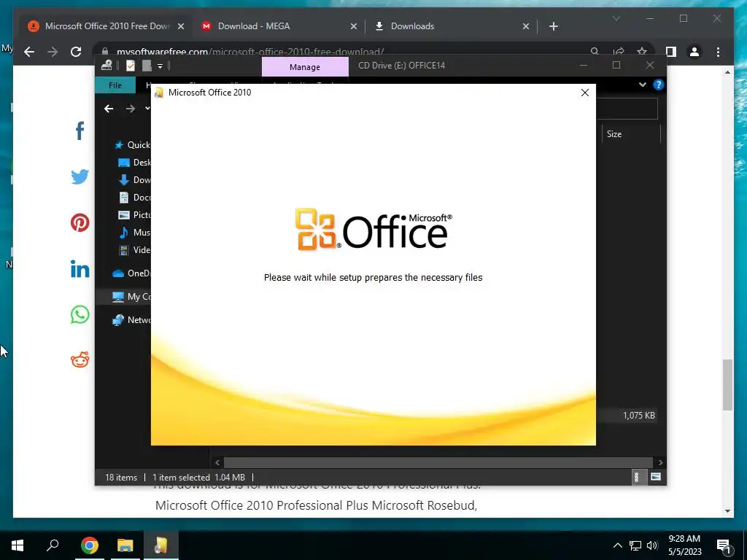Open volume control tray icon
The width and height of the screenshot is (747, 560).
[652, 545]
